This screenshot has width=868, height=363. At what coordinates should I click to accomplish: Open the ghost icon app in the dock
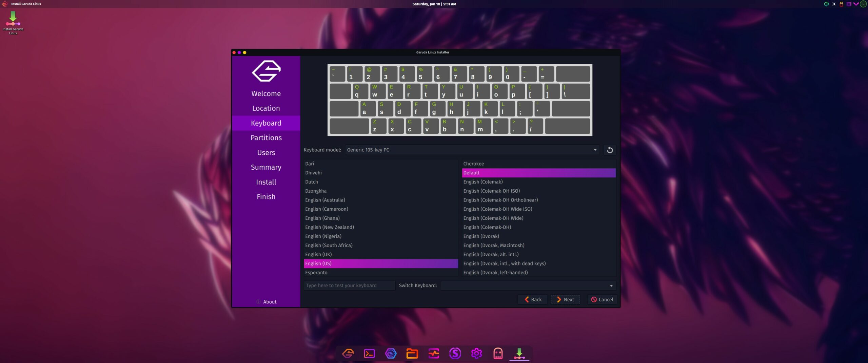(x=498, y=354)
